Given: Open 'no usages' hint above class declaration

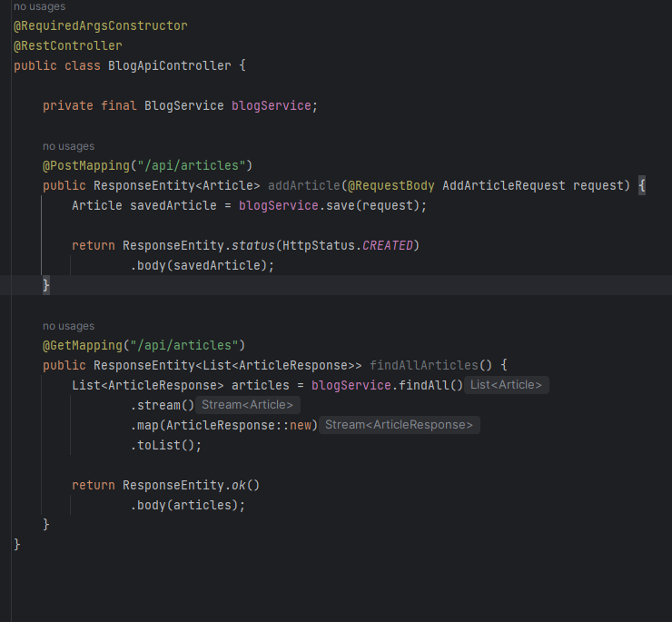Looking at the screenshot, I should [39, 6].
